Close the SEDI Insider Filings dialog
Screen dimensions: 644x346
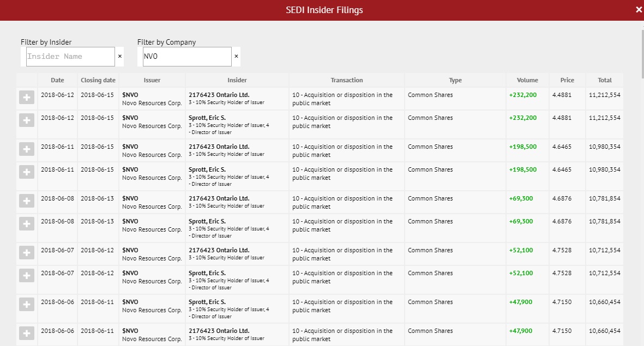(x=639, y=10)
